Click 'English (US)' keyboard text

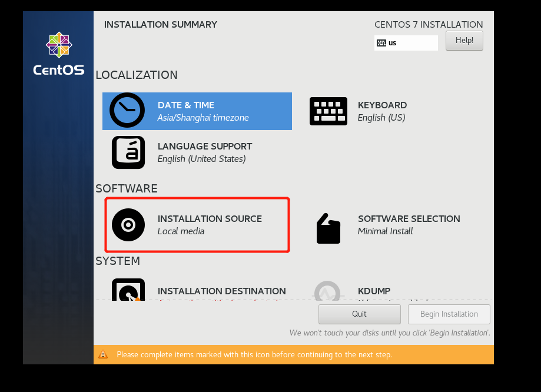pos(381,118)
